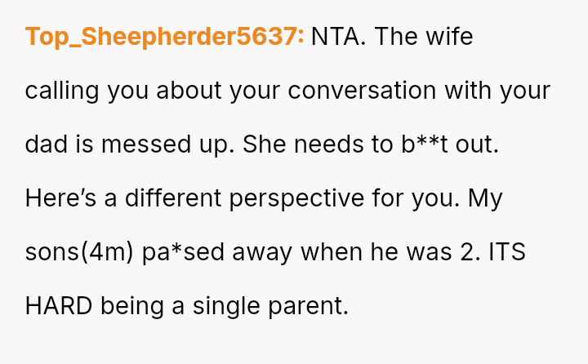Open the Top_Sheepherder5637 username link
Viewport: 588px width, 364px height.
164,37
